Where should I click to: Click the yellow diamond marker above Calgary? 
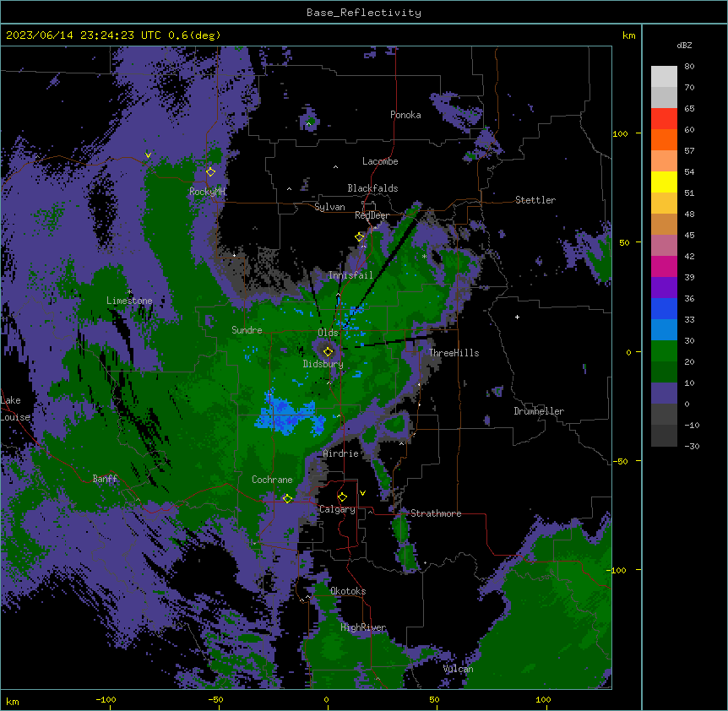(x=342, y=497)
